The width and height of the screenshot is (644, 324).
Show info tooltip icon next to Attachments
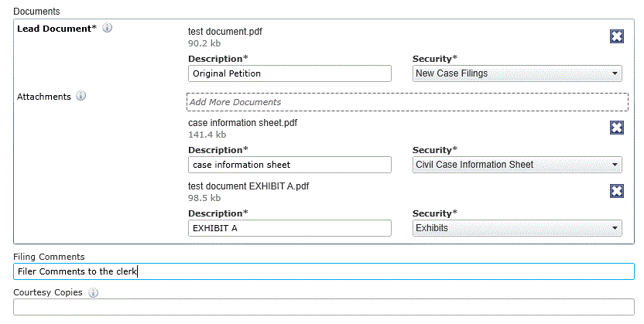click(81, 96)
